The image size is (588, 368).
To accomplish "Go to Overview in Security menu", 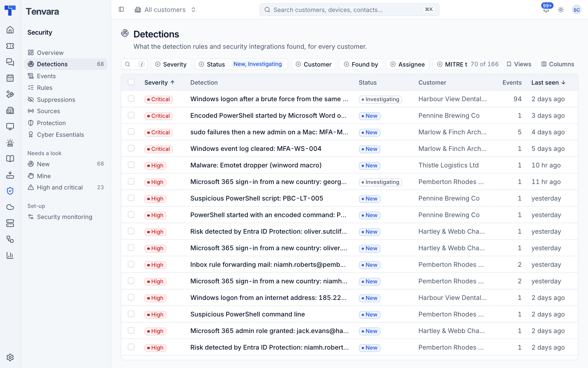I will click(x=66, y=53).
